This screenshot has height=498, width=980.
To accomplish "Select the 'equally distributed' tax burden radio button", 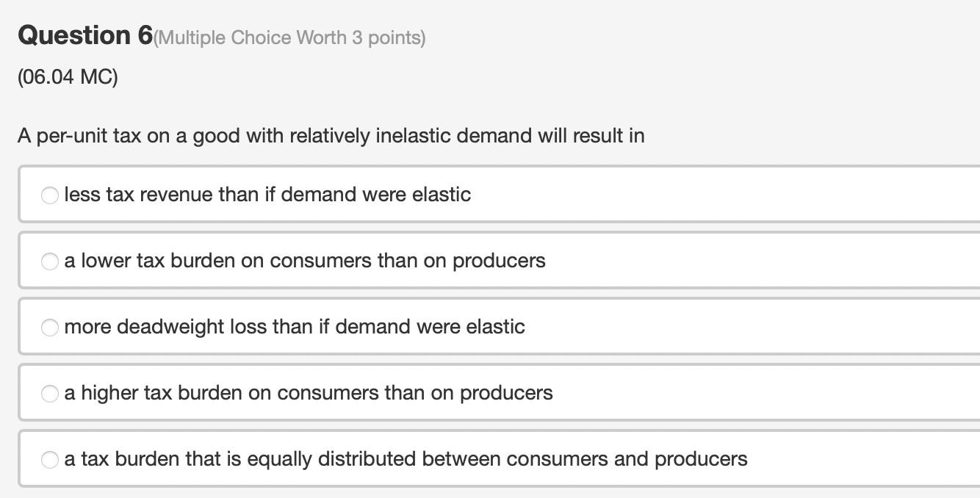I will click(49, 460).
